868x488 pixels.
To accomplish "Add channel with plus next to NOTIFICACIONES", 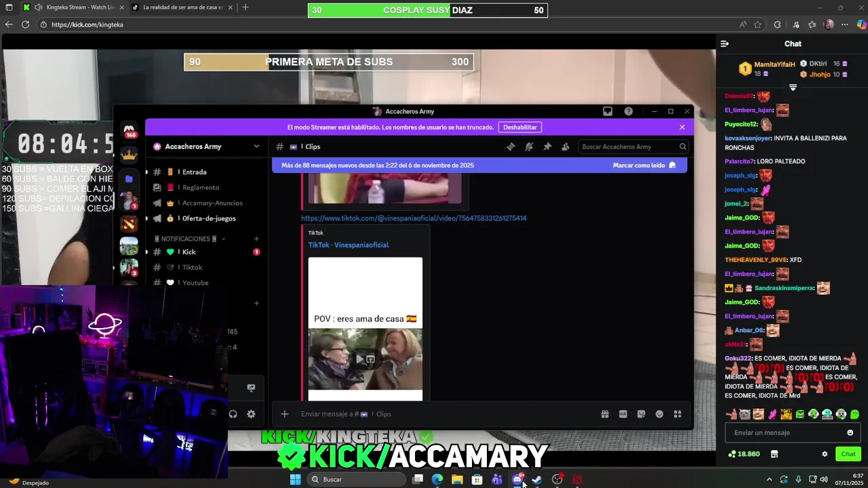I will [x=256, y=239].
